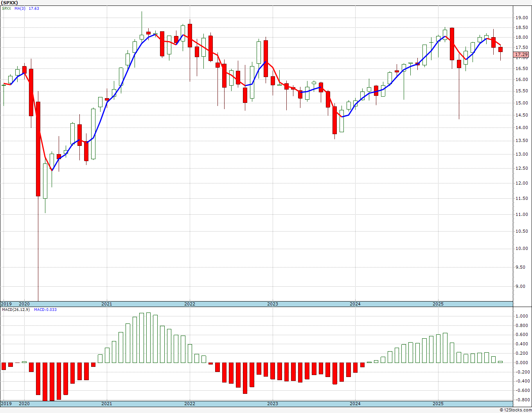Click 18.50 on the price axis
This screenshot has width=532, height=413.
coord(521,27)
